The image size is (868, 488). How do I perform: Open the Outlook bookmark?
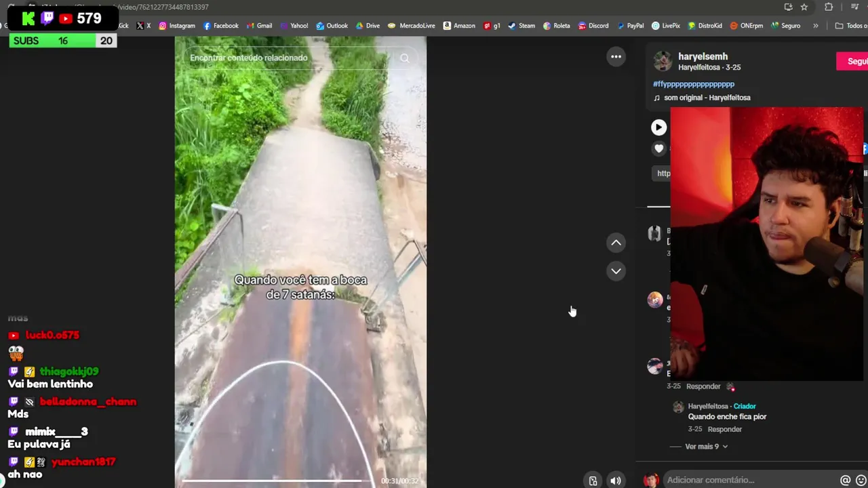[332, 26]
